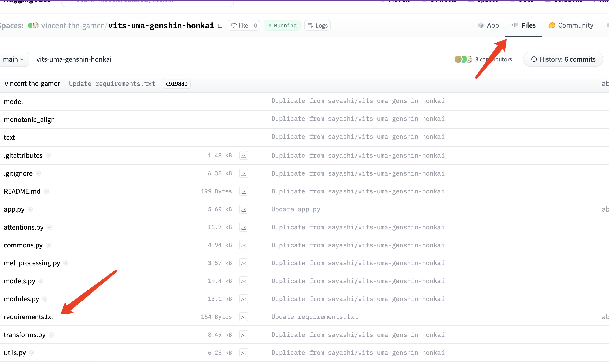Click the shield icon next to commons.py
The height and width of the screenshot is (364, 609).
point(48,245)
